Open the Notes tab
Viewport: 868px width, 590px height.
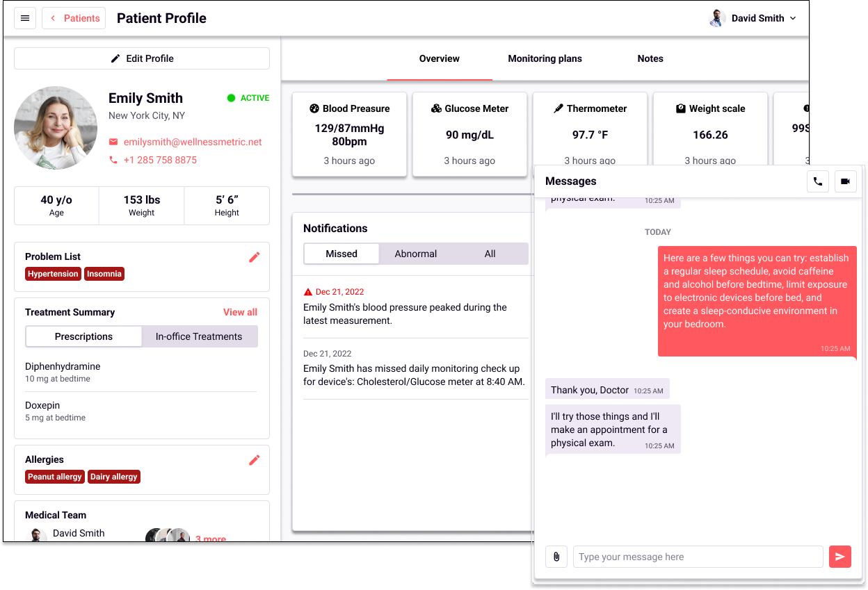(650, 58)
